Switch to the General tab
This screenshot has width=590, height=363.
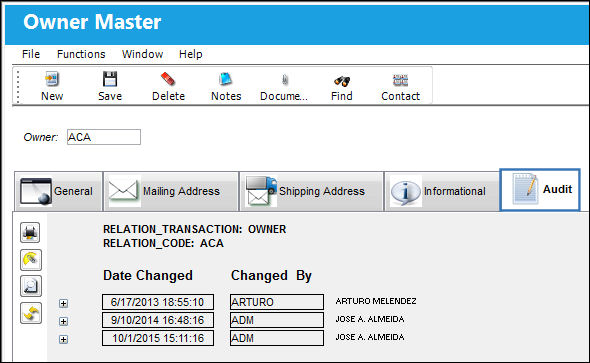(x=58, y=191)
